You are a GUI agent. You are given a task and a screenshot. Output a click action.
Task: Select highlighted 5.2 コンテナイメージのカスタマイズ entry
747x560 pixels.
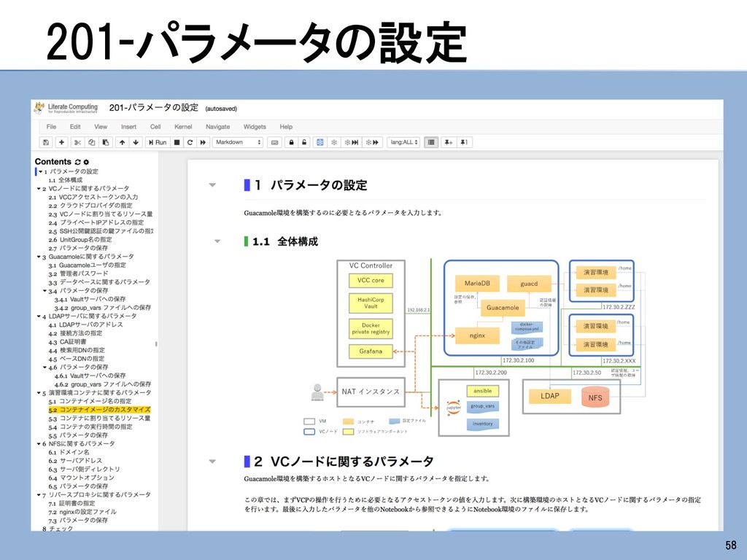[x=99, y=410]
